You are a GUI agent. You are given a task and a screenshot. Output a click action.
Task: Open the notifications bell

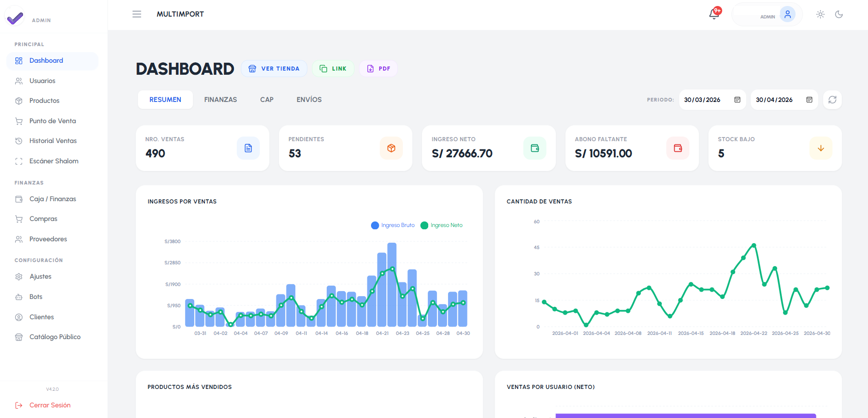point(714,14)
